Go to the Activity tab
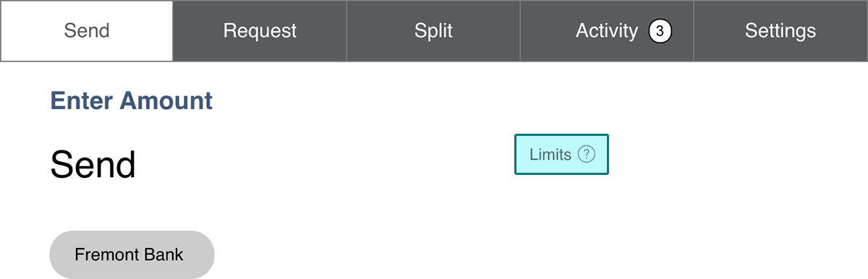 click(x=607, y=31)
